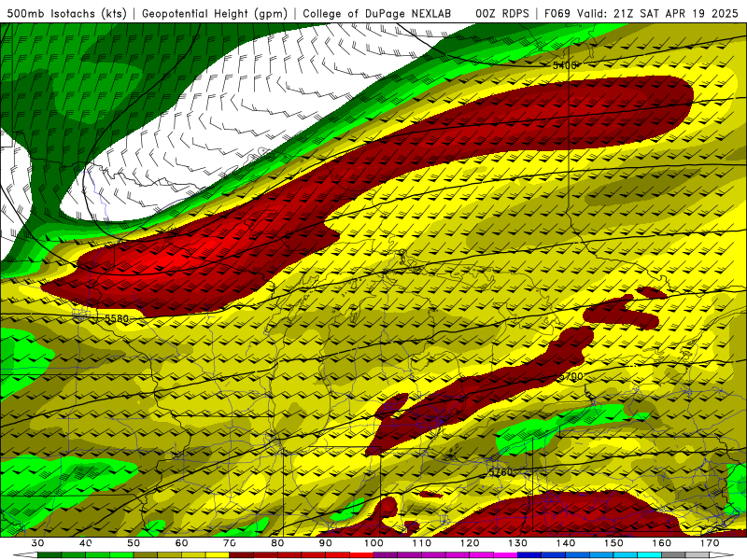Click the 5580 height contour label
The height and width of the screenshot is (560, 747).
tap(117, 318)
